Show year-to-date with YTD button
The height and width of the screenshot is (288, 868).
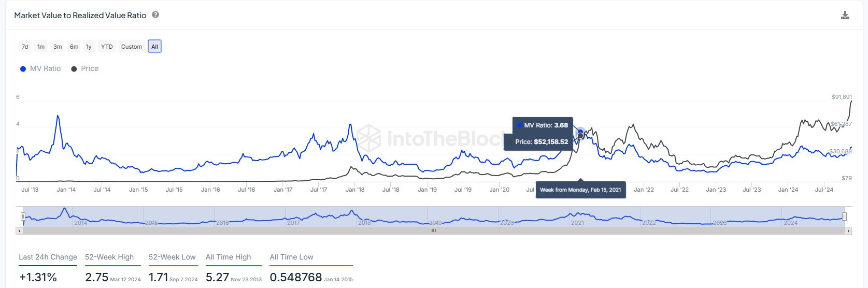coord(107,47)
